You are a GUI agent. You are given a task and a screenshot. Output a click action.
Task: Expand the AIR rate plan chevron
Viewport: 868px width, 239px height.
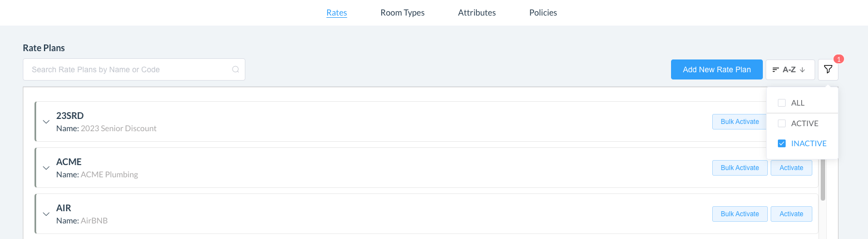coord(46,214)
